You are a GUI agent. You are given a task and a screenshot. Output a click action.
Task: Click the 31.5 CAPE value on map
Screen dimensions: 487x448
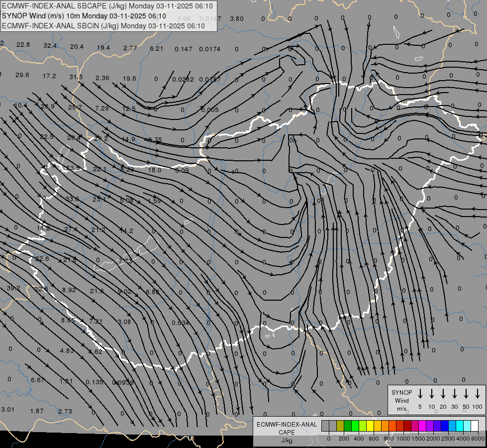point(76,77)
